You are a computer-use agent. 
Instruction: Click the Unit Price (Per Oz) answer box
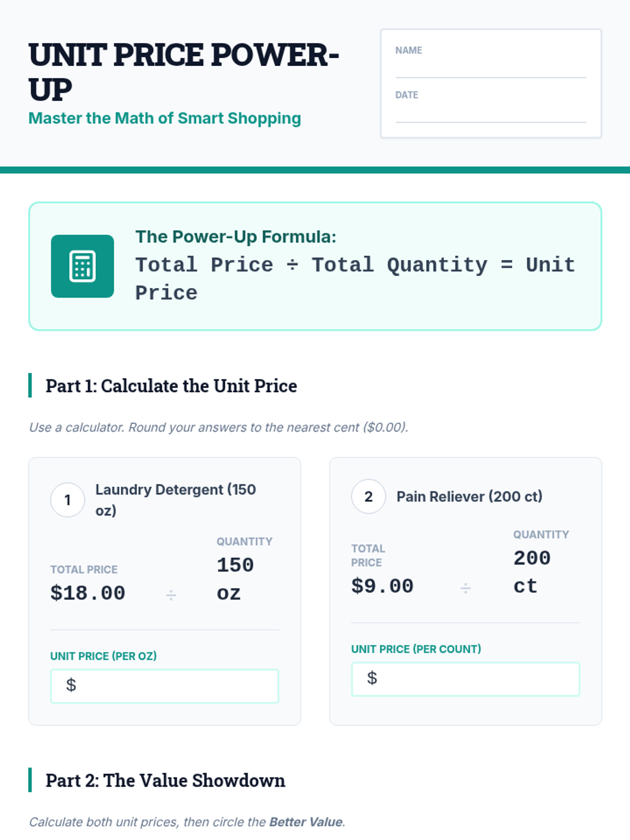pos(164,686)
